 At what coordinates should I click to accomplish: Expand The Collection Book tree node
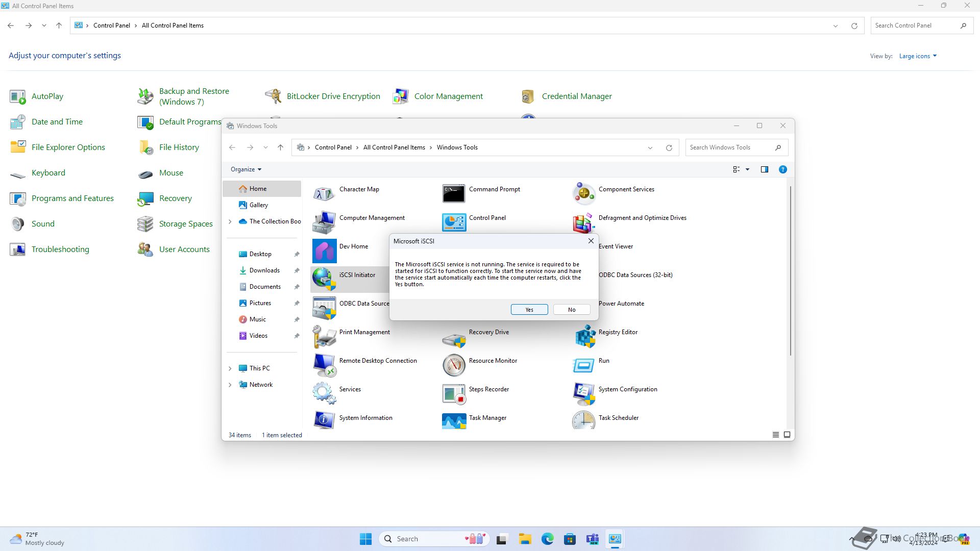[230, 221]
